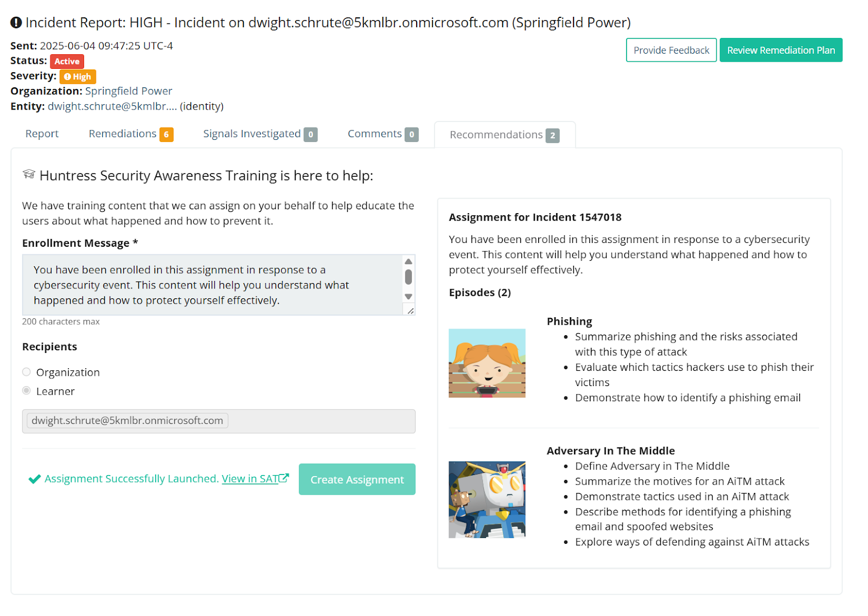Click the Phishing episode title
The image size is (868, 616).
pyautogui.click(x=569, y=322)
